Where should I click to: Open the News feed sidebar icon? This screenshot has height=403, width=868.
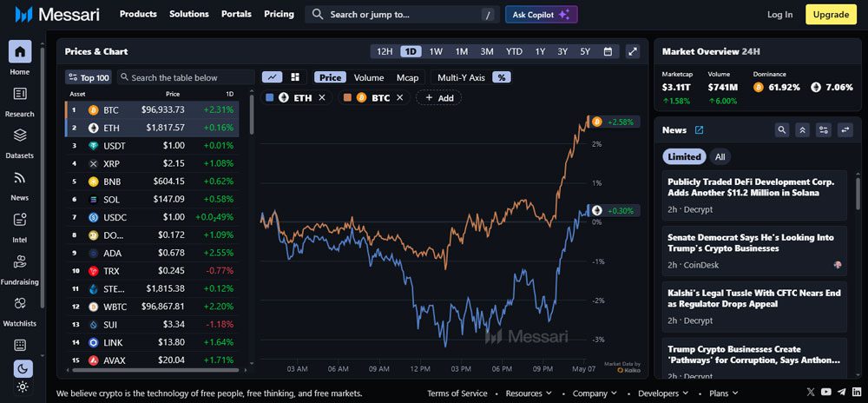20,178
